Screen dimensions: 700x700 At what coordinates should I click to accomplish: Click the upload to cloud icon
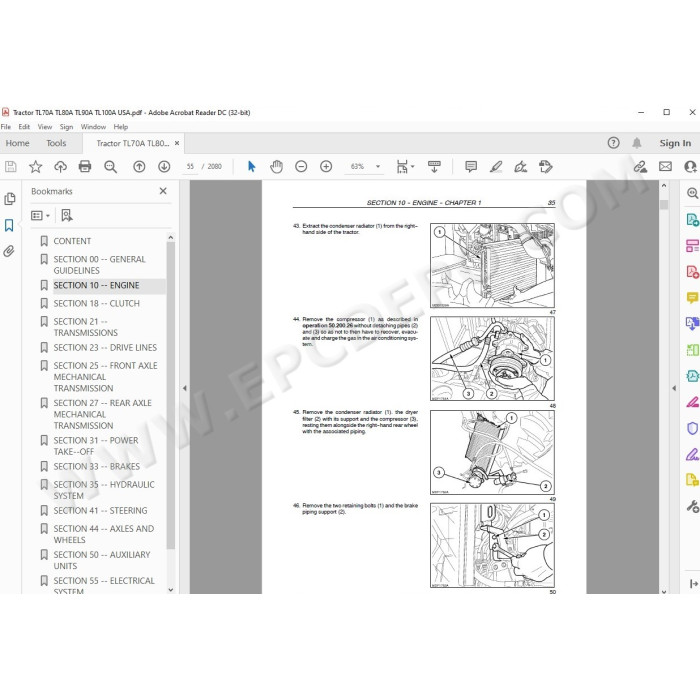click(60, 167)
